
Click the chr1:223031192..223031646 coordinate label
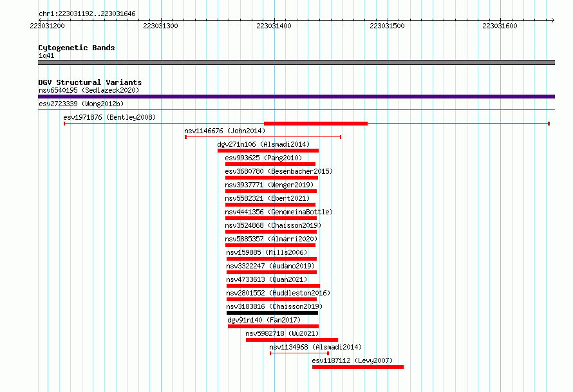pos(87,14)
